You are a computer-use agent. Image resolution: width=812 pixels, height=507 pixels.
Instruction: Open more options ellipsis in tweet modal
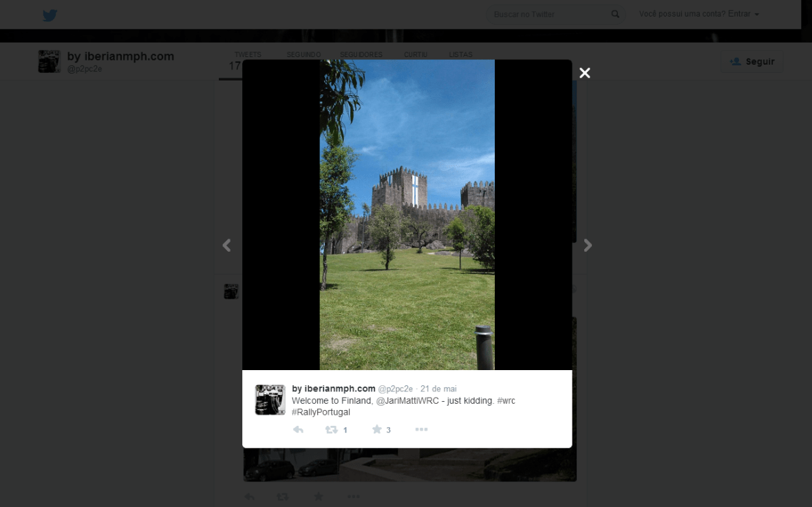pyautogui.click(x=421, y=430)
